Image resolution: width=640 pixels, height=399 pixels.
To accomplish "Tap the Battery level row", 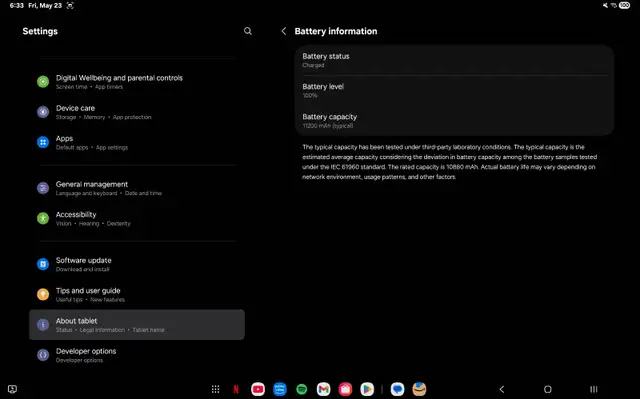I will point(454,90).
